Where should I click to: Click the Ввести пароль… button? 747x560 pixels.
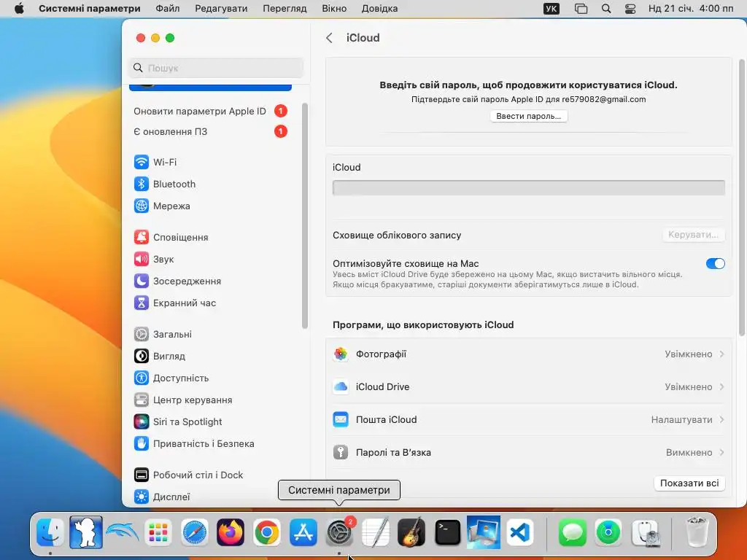(528, 116)
